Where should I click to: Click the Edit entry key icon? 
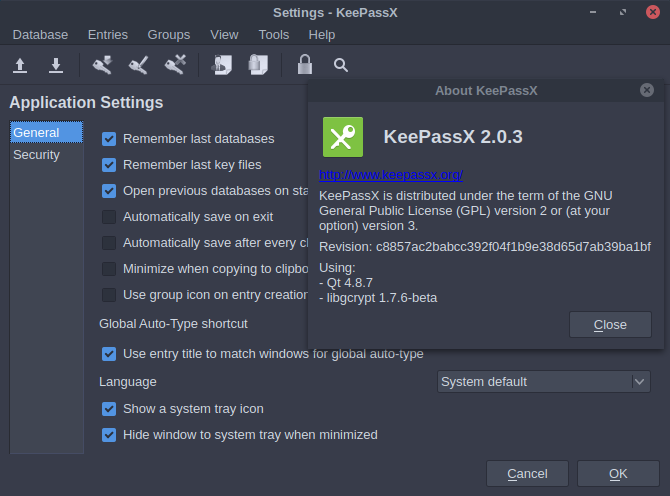(x=138, y=66)
